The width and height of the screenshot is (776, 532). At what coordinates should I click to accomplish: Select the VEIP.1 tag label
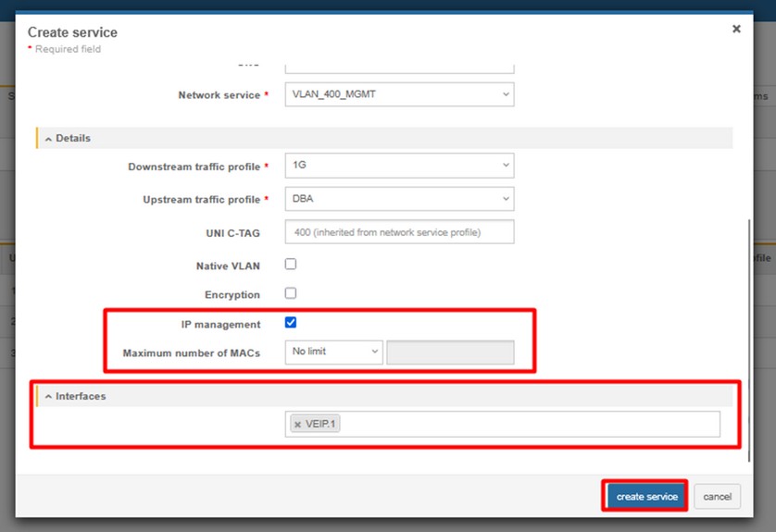click(x=321, y=425)
